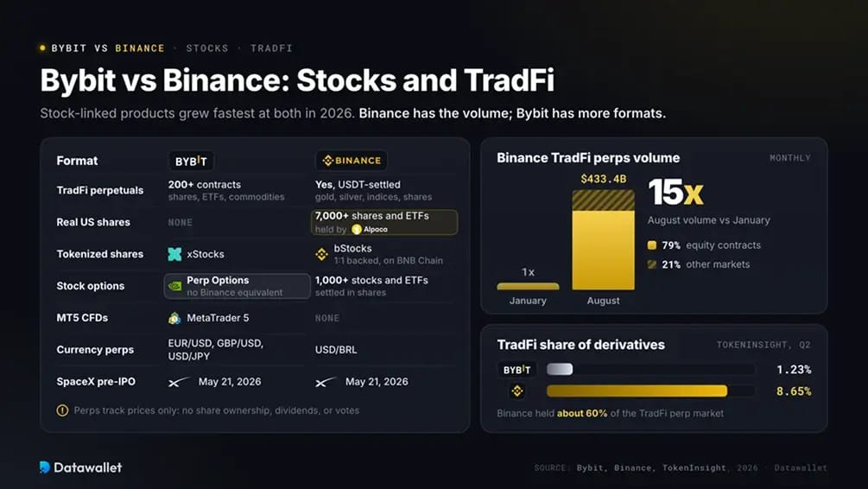Click the 'MetaTrader 5' text
Image resolution: width=868 pixels, height=489 pixels.
219,318
